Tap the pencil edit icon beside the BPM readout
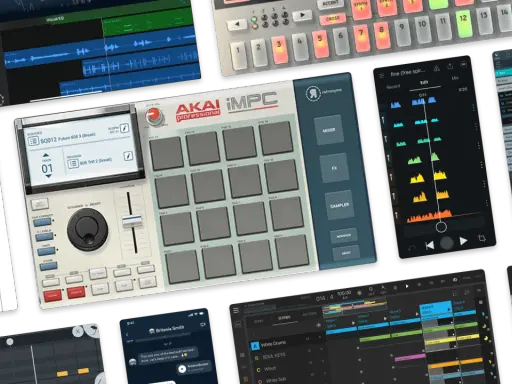512x384 pixels. (x=125, y=128)
